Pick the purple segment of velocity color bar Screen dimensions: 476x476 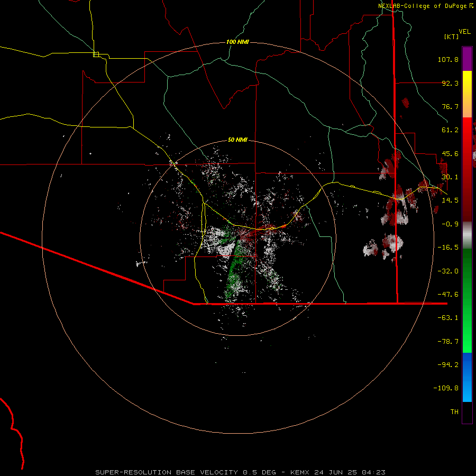click(x=467, y=59)
